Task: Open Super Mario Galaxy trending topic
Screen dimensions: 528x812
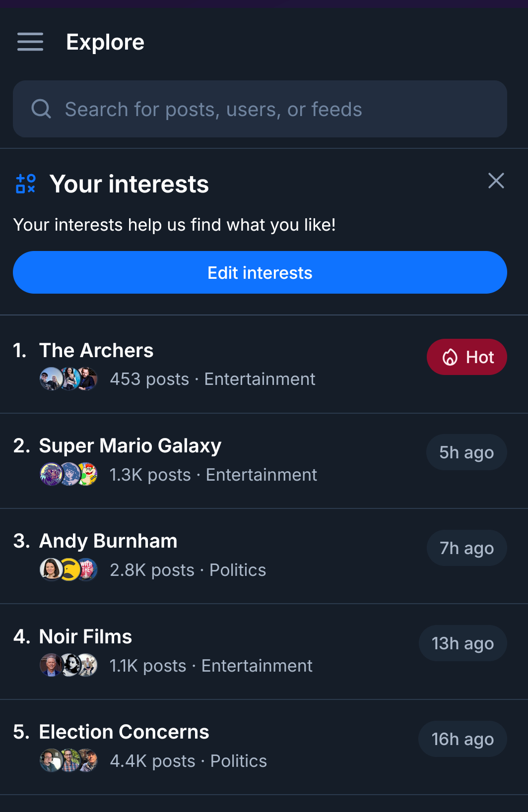Action: 130,446
